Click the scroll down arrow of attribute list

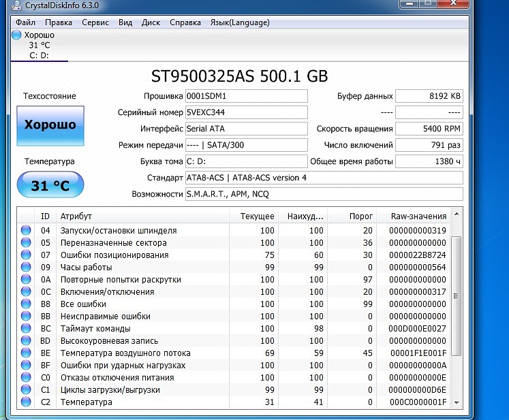coord(457,402)
